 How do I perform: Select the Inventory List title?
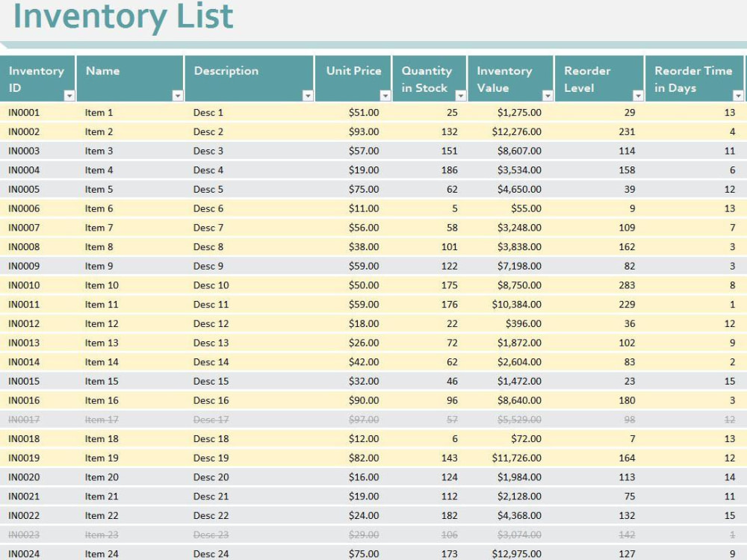click(x=123, y=16)
